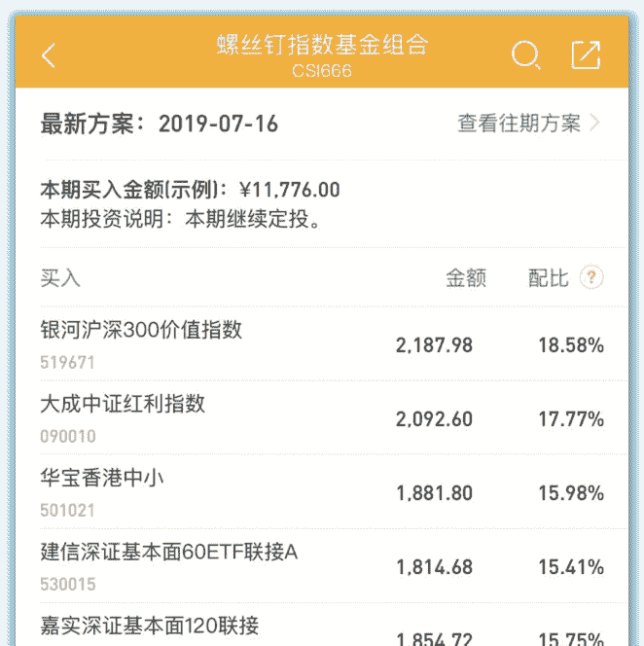Viewport: 644px width, 646px height.
Task: Tap fund code 519671
Action: [67, 363]
